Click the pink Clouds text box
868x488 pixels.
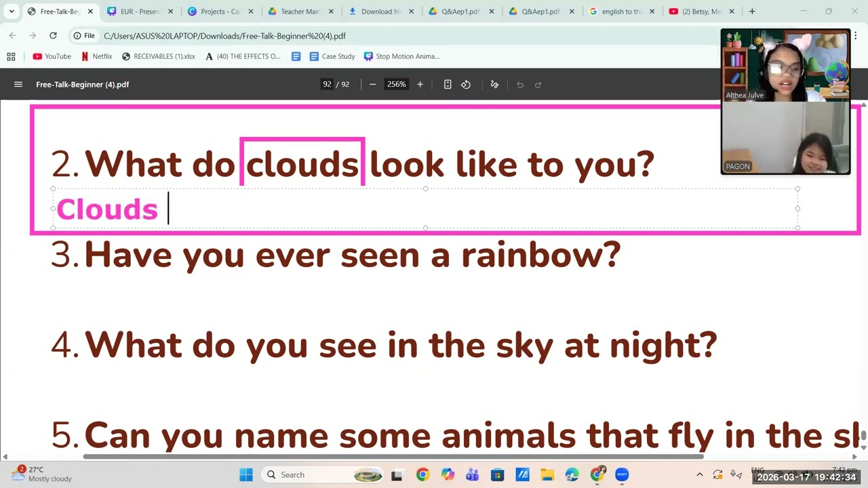[425, 209]
